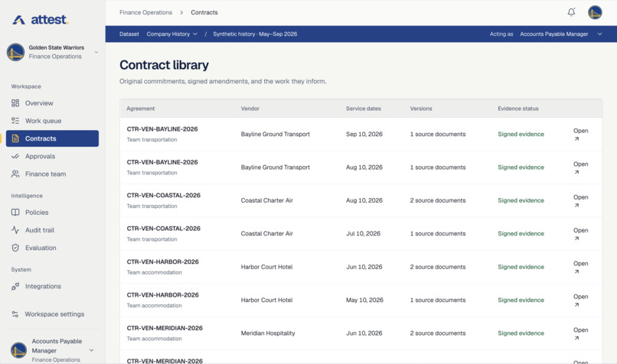Open Meridian Hospitality Jun 10 contract

[x=581, y=333]
